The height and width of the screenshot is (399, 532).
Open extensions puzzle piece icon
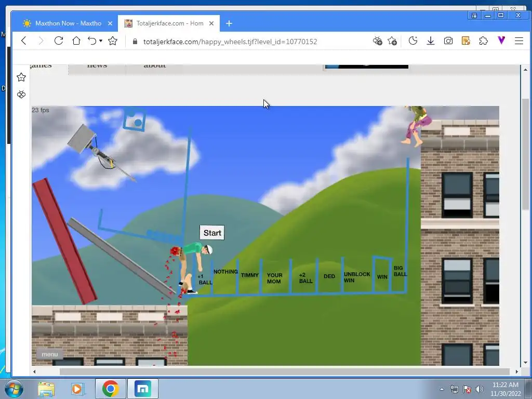(x=484, y=41)
